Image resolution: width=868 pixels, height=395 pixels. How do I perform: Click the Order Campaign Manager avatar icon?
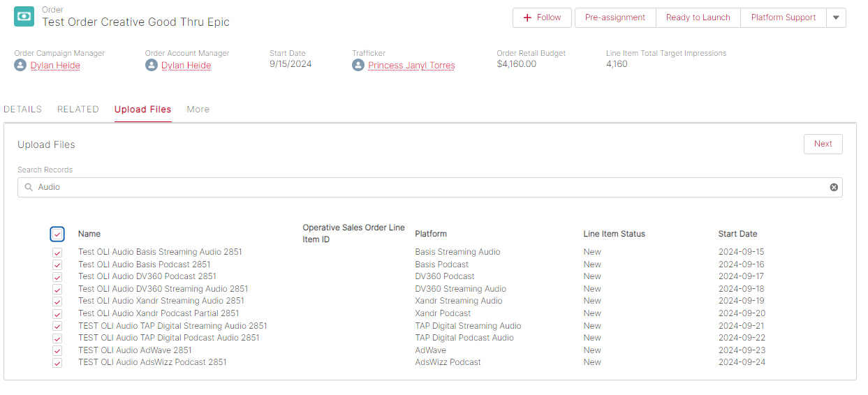point(20,65)
